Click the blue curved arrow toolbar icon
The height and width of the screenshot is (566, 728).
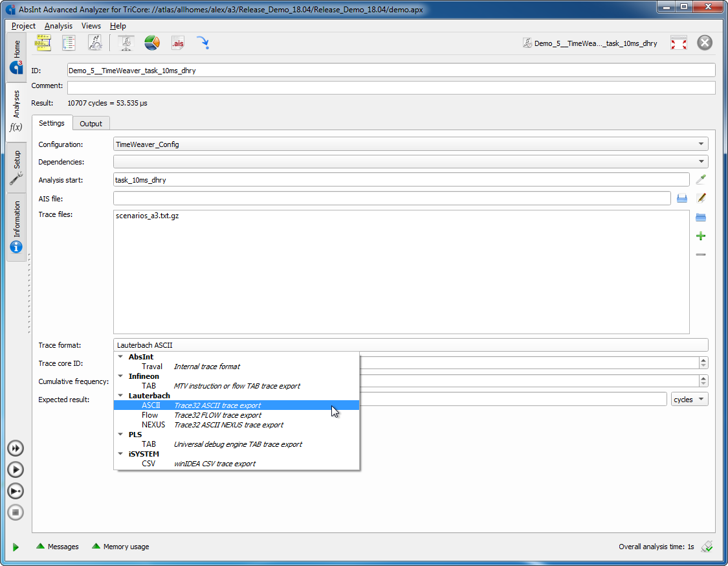(x=203, y=43)
